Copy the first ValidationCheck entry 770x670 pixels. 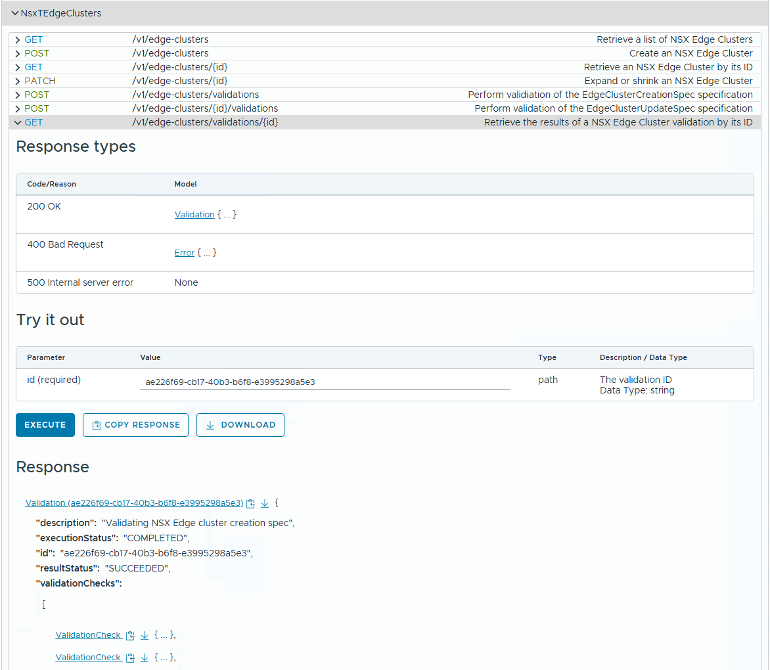(131, 635)
